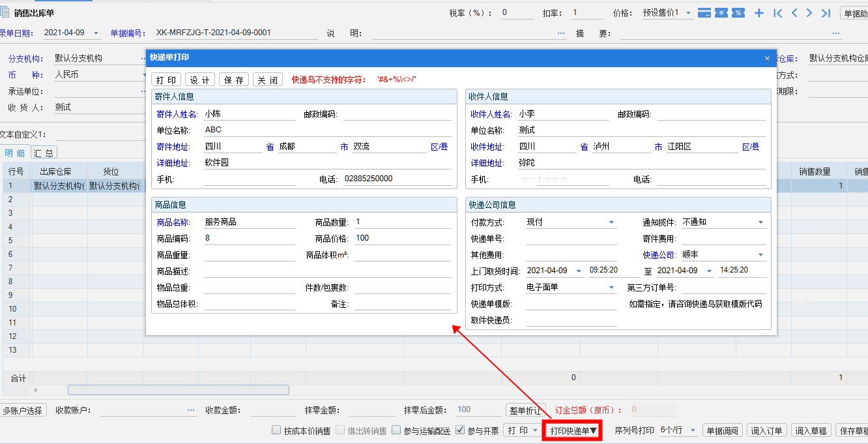Expand the 快递公司 dropdown showing 顺丰
868x444 pixels.
760,255
